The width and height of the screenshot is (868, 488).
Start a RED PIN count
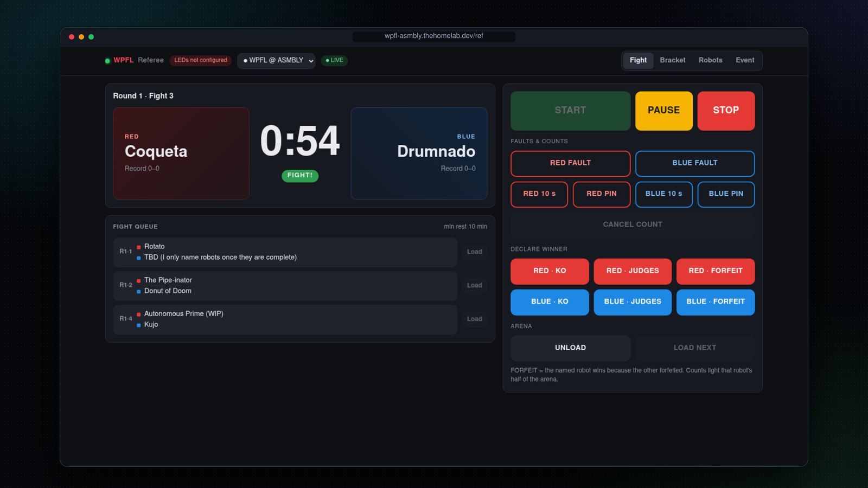602,194
